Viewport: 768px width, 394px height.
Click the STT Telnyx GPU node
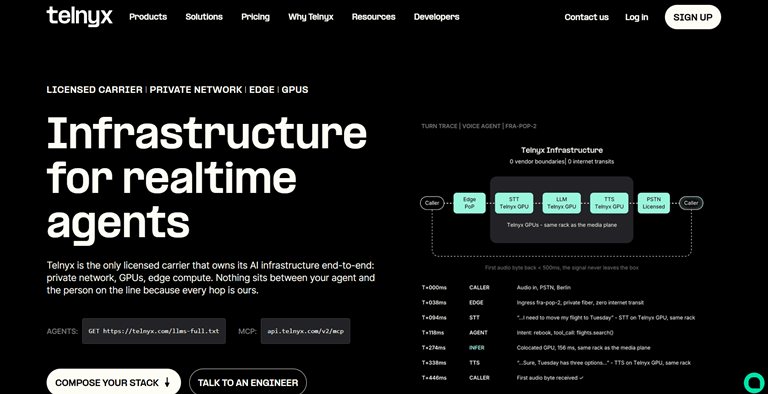click(514, 203)
